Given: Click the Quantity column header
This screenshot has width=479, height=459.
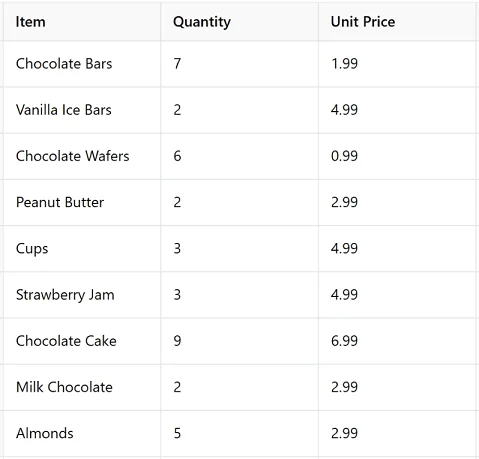Looking at the screenshot, I should tap(239, 22).
